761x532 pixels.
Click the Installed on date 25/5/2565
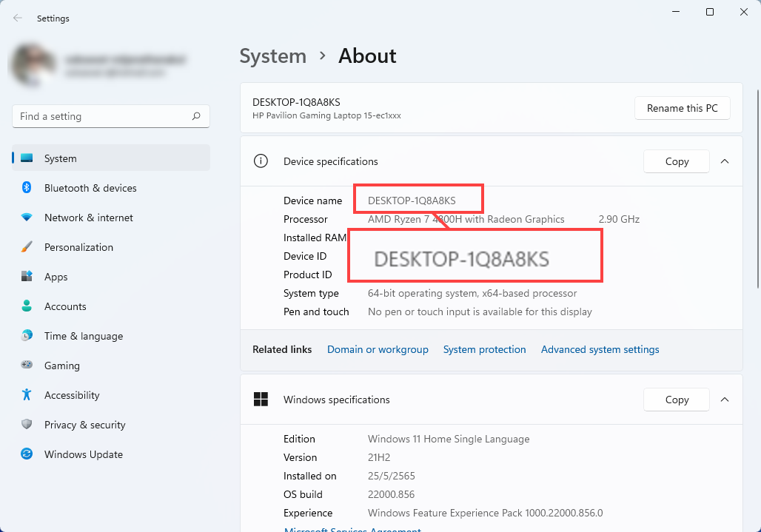(391, 476)
